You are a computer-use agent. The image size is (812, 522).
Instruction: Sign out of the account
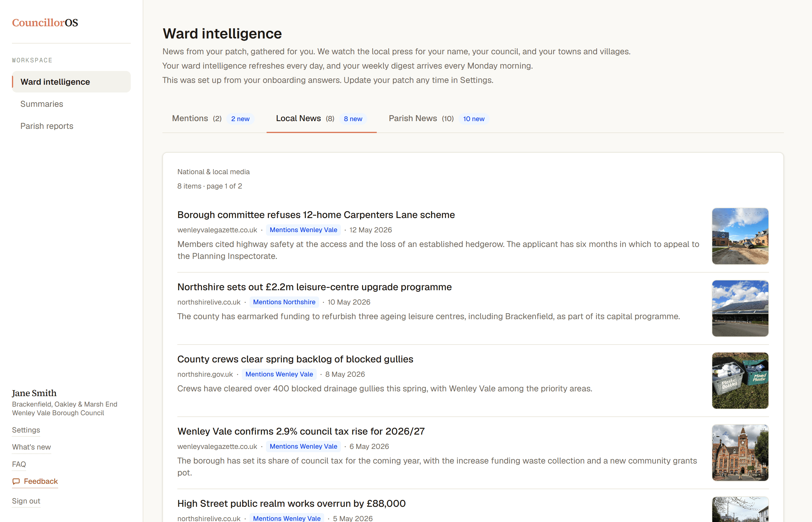[26, 501]
